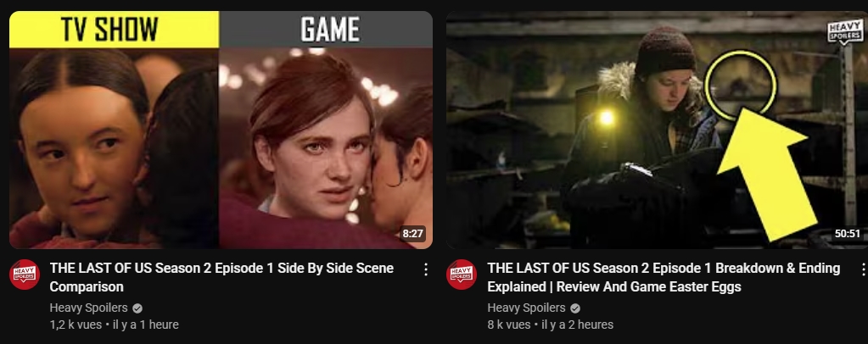Image resolution: width=868 pixels, height=344 pixels.
Task: Click verified badge under Breakdown & Ending video
Action: [575, 308]
